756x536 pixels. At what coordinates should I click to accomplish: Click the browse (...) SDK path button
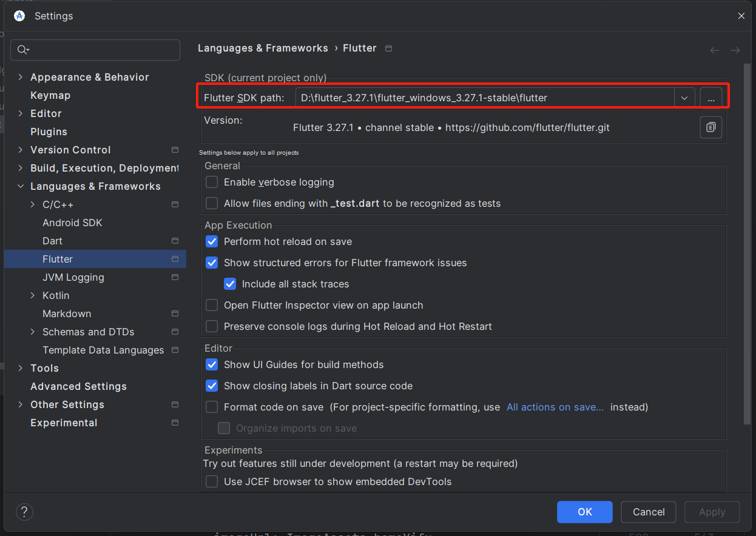click(710, 98)
